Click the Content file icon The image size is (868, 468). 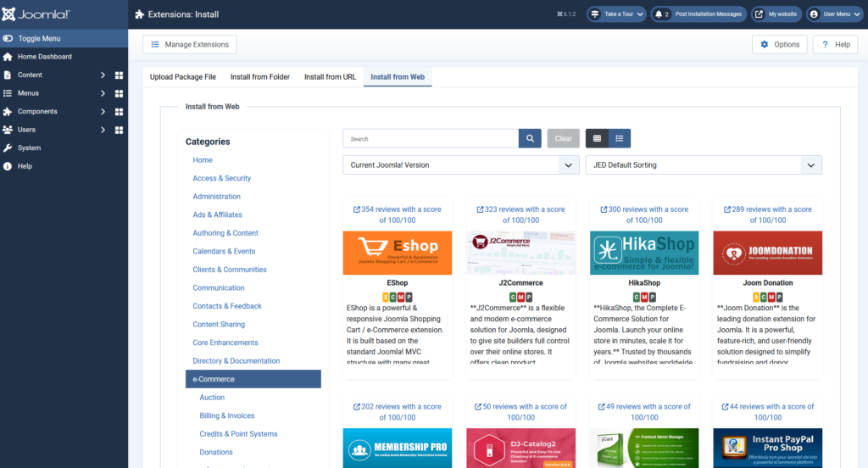click(7, 75)
